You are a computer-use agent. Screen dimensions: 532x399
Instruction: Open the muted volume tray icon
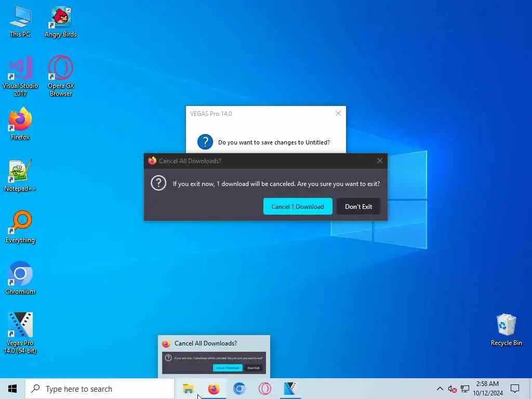(x=452, y=389)
